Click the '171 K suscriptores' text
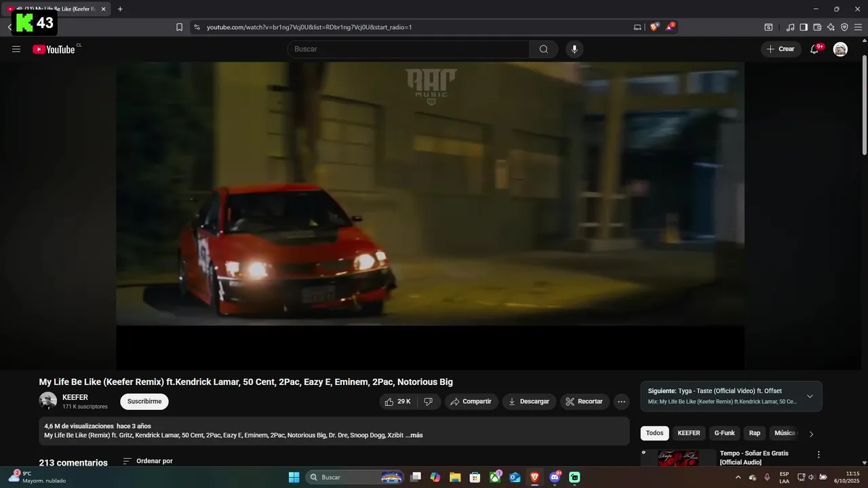 (85, 407)
